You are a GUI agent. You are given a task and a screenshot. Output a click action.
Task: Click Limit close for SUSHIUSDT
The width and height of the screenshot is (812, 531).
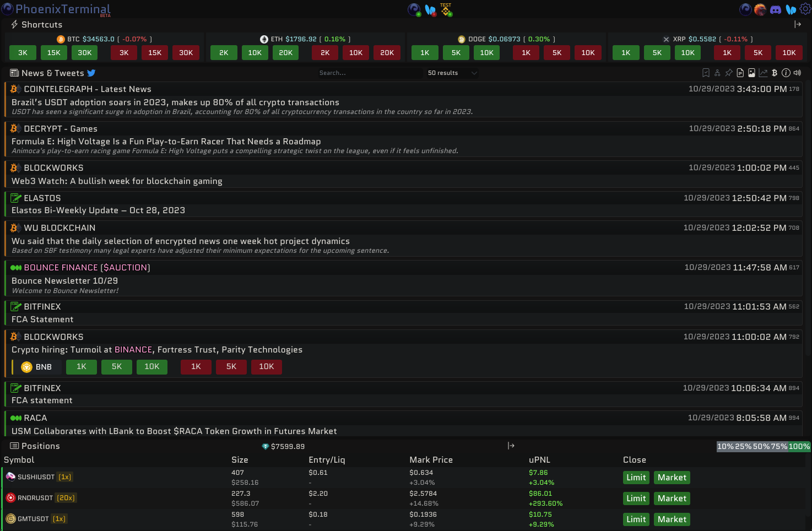[x=636, y=478]
